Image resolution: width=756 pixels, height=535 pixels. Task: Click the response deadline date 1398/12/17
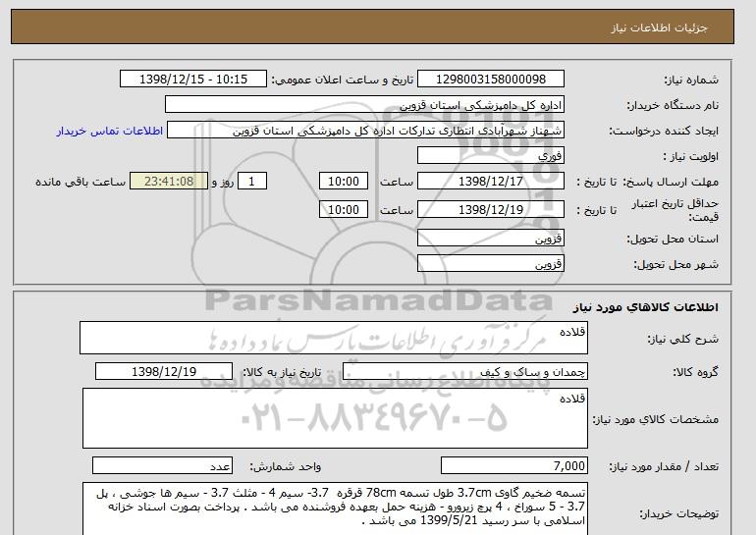point(491,182)
